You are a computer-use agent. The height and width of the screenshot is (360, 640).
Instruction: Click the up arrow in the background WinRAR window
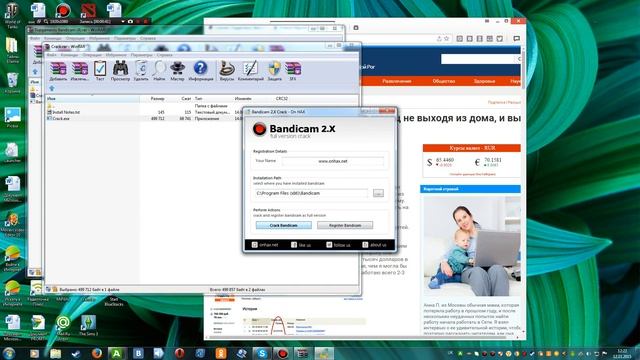(x=35, y=72)
